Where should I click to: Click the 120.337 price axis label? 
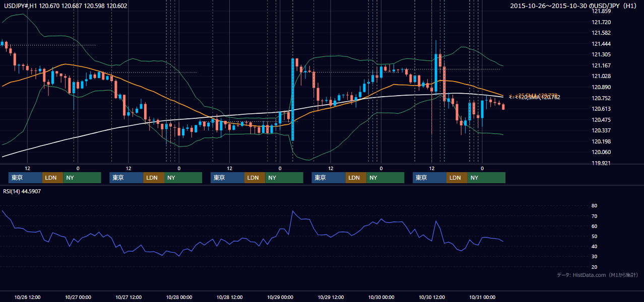click(601, 130)
